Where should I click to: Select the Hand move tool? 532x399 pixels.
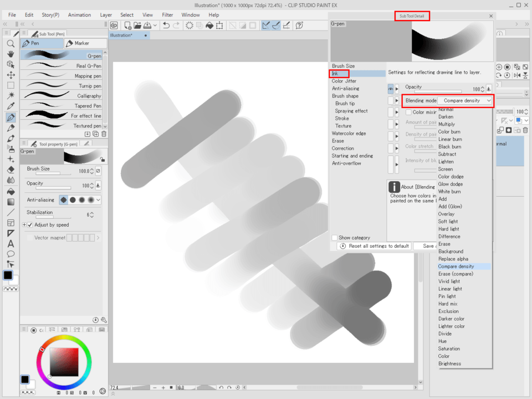pos(11,54)
